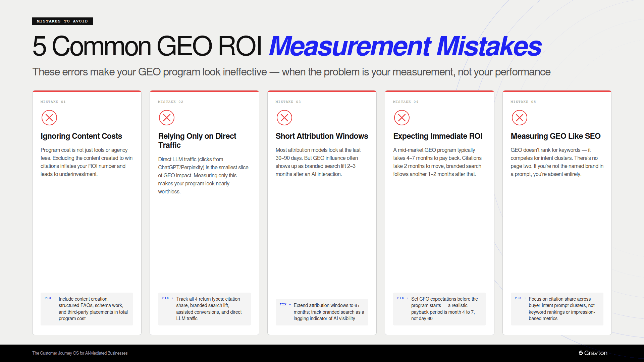Click the Gravton wordmark in the footer
The image size is (644, 362).
click(595, 353)
